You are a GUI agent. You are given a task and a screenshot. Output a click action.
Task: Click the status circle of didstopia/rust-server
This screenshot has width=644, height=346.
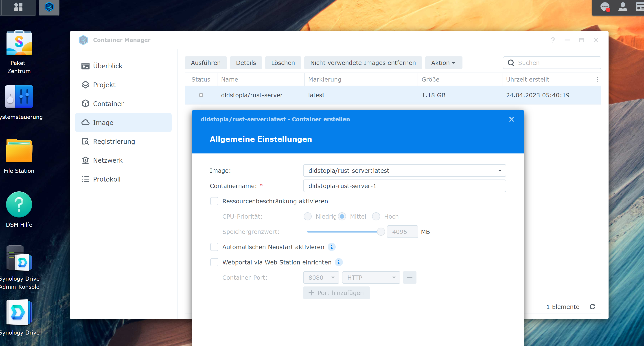pos(201,95)
